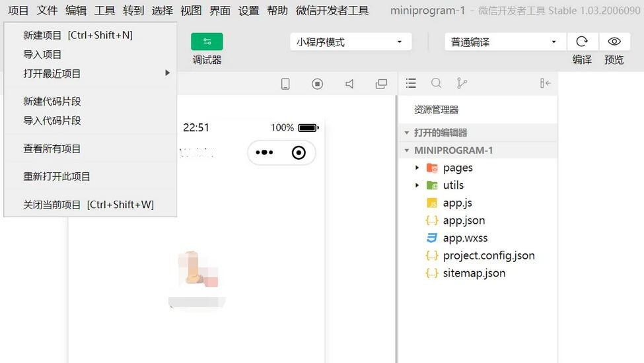
Task: Choose 重新打开此项目 menu entry
Action: (x=90, y=176)
